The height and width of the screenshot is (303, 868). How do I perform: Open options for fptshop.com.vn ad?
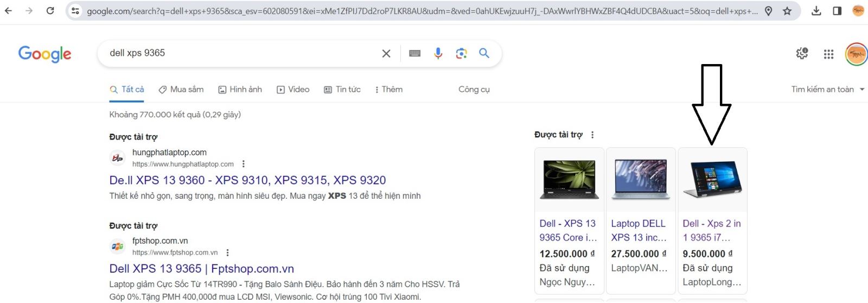pos(228,252)
